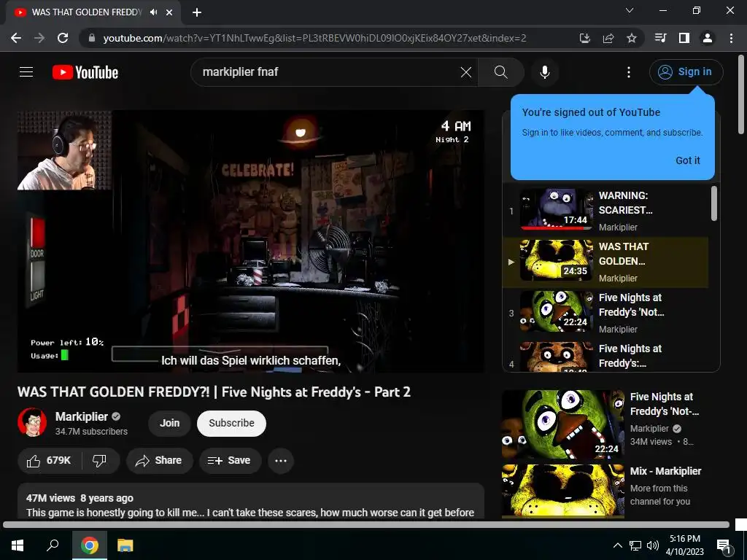Open the Windows Start menu

pos(18,545)
